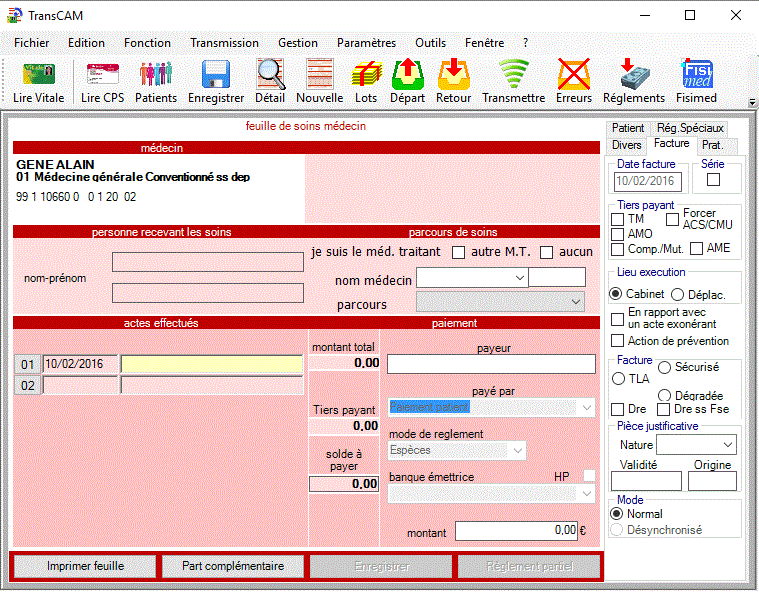
Task: Switch to the Rég.Spéciaux tab
Action: click(690, 128)
